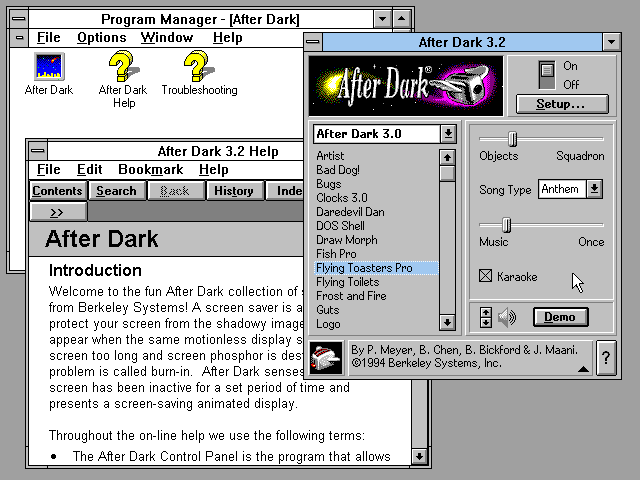The height and width of the screenshot is (480, 640).
Task: Click the speaker sound icon
Action: [x=507, y=317]
